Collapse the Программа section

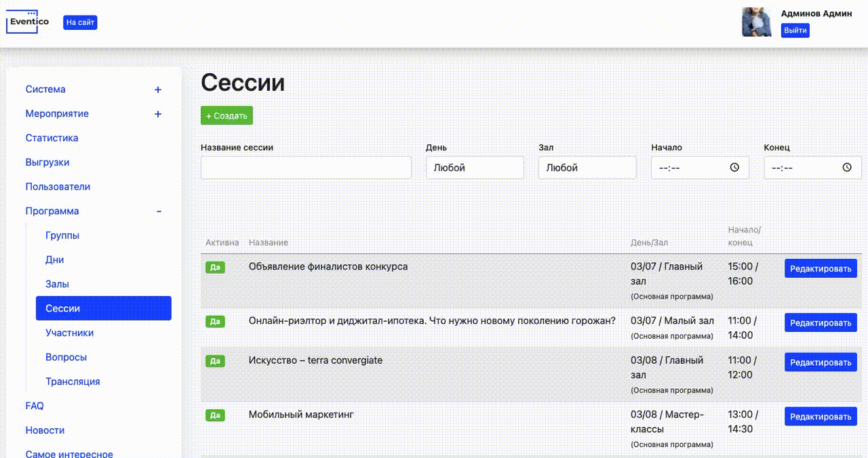click(158, 211)
